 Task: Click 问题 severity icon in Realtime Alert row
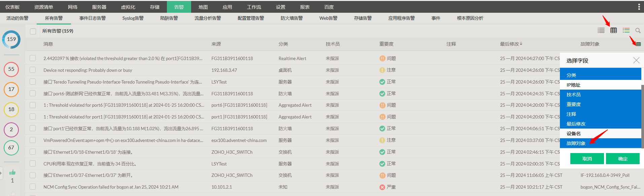coord(382,58)
